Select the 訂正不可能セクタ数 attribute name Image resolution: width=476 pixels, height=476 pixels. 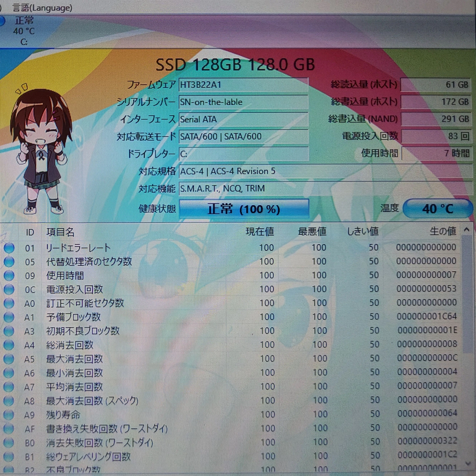pyautogui.click(x=85, y=304)
